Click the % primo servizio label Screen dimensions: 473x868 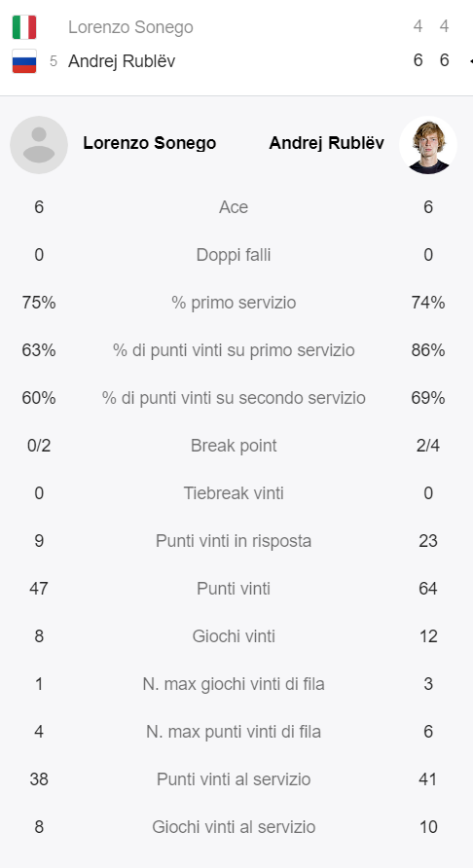pyautogui.click(x=234, y=303)
